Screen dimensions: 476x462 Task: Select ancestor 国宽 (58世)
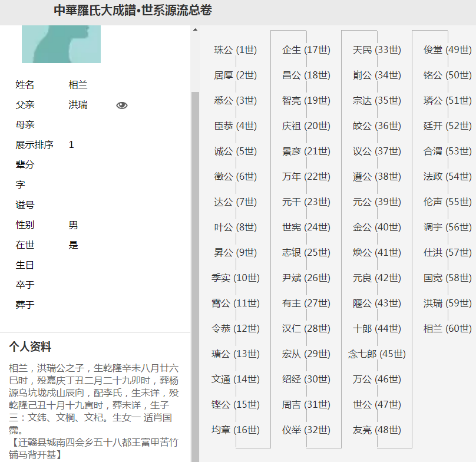click(x=448, y=278)
